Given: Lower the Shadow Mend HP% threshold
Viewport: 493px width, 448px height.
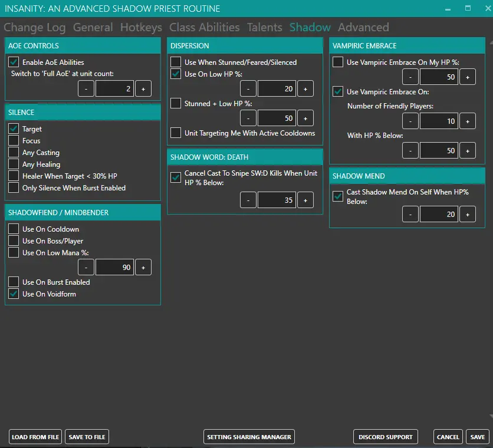Looking at the screenshot, I should pyautogui.click(x=410, y=214).
